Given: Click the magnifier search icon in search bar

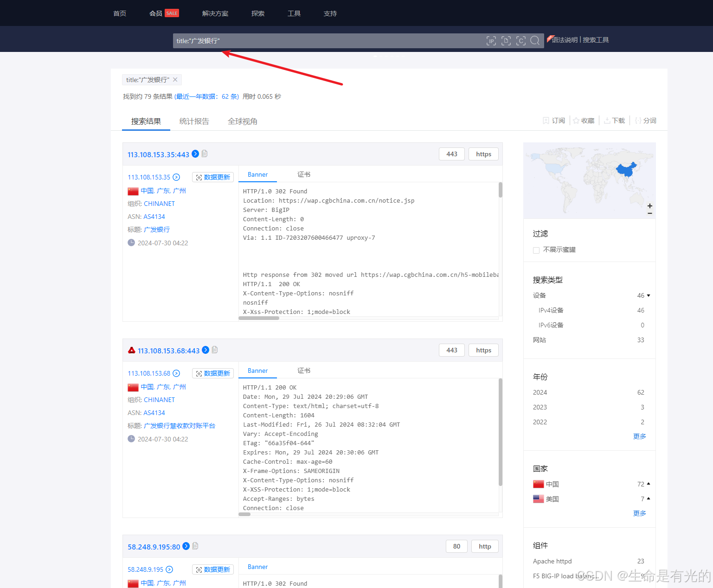Looking at the screenshot, I should (x=534, y=41).
